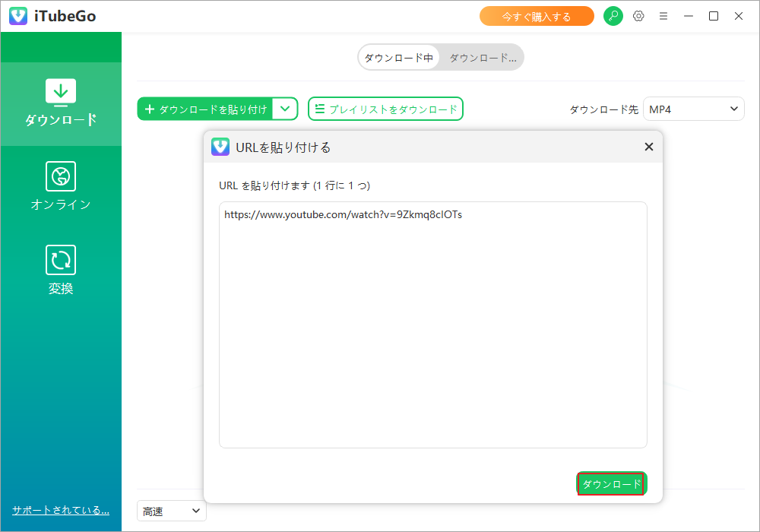Open settings via the gear icon
760x532 pixels.
[638, 16]
